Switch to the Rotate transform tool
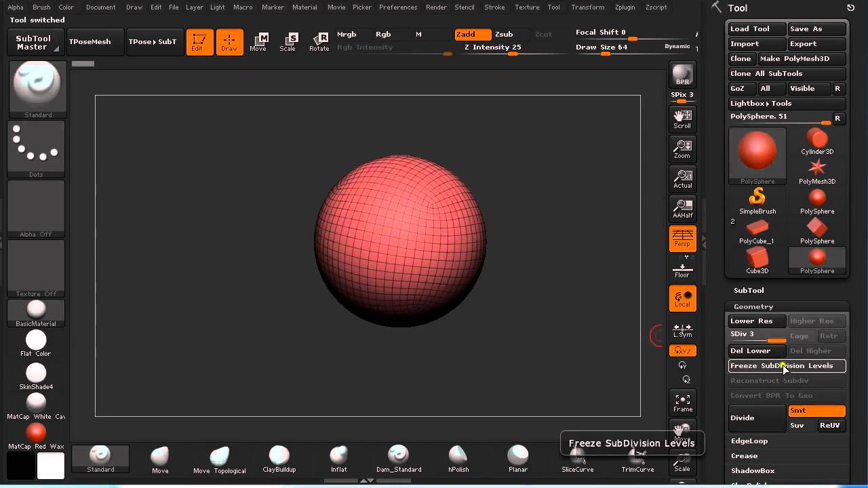Viewport: 868px width, 488px height. pos(319,42)
